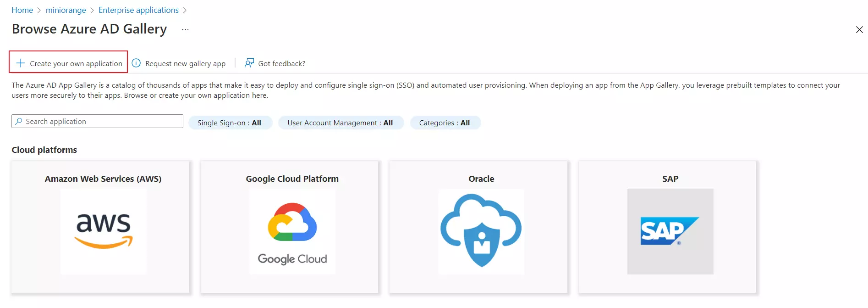Close the Browse Azure AD Gallery pane
This screenshot has width=868, height=308.
pyautogui.click(x=859, y=30)
